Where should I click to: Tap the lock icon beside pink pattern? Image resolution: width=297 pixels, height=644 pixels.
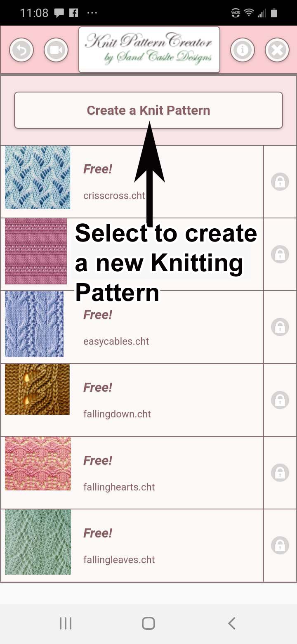click(x=280, y=254)
